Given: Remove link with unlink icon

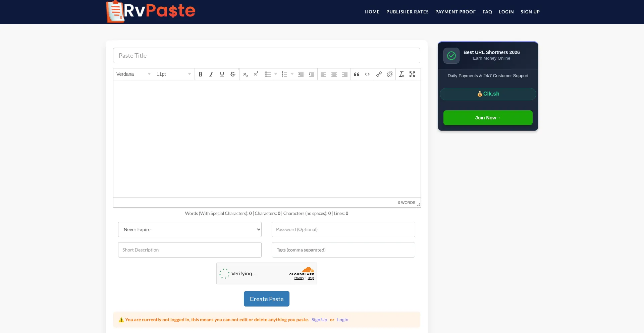Looking at the screenshot, I should point(390,74).
